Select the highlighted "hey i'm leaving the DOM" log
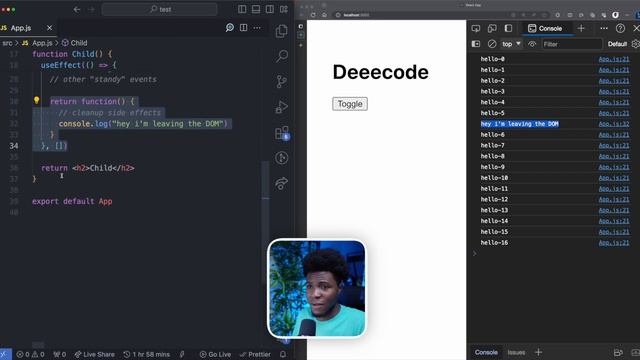The width and height of the screenshot is (640, 360). pyautogui.click(x=520, y=124)
